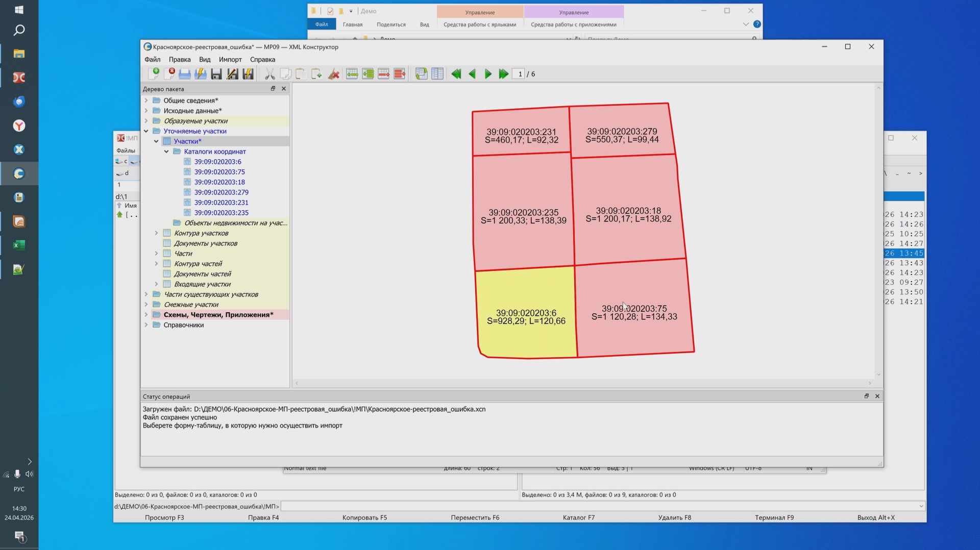The image size is (980, 550).
Task: Click the red delete-row icon
Action: click(x=383, y=74)
